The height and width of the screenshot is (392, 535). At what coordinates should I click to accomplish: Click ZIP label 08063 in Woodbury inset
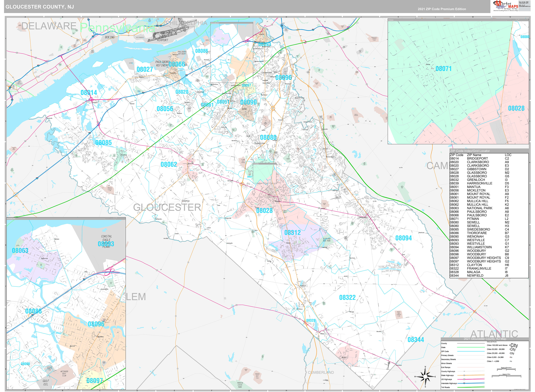[x=20, y=251]
